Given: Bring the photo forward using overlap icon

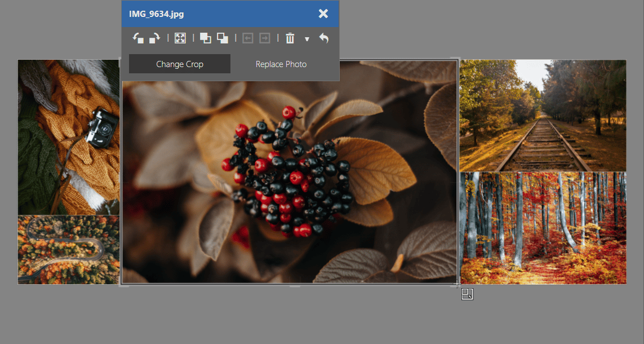Looking at the screenshot, I should (205, 38).
